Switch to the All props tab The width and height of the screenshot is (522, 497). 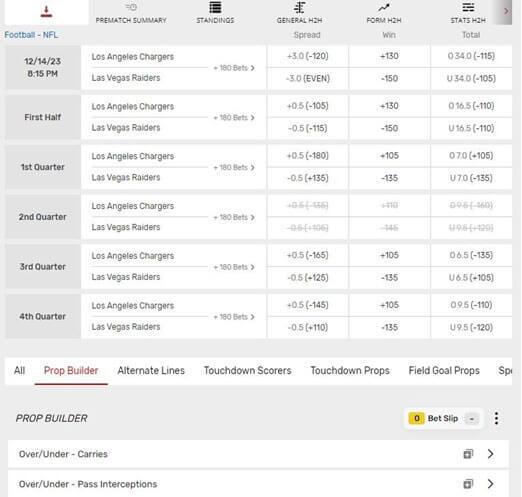19,371
